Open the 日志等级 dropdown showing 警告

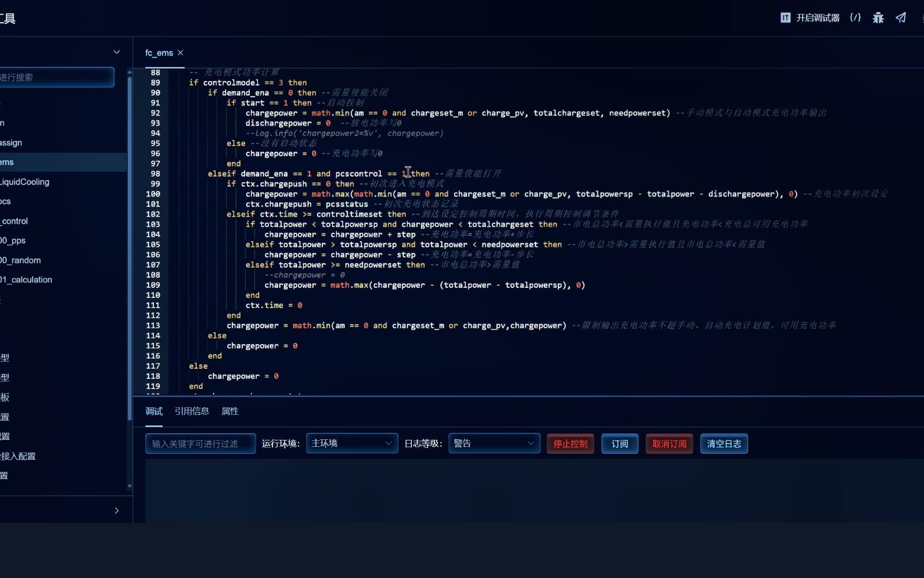(494, 443)
